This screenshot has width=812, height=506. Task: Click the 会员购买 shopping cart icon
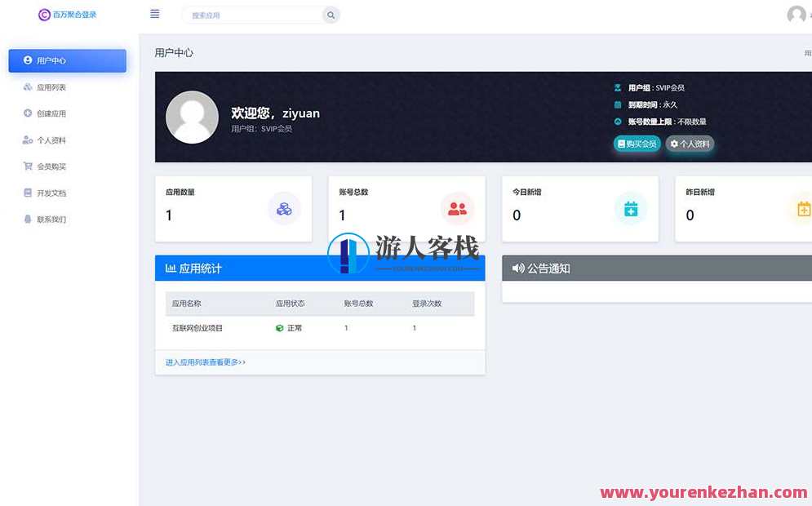pos(27,166)
